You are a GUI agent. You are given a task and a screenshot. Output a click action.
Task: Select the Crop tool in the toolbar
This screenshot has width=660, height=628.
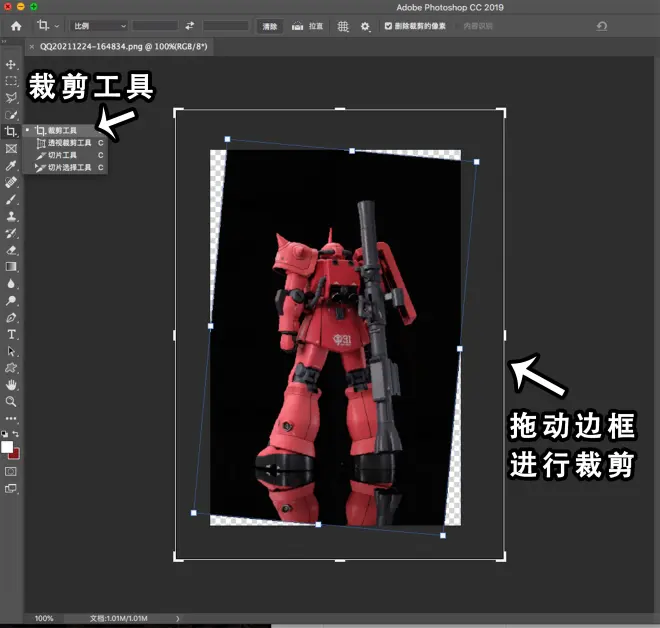[x=11, y=132]
